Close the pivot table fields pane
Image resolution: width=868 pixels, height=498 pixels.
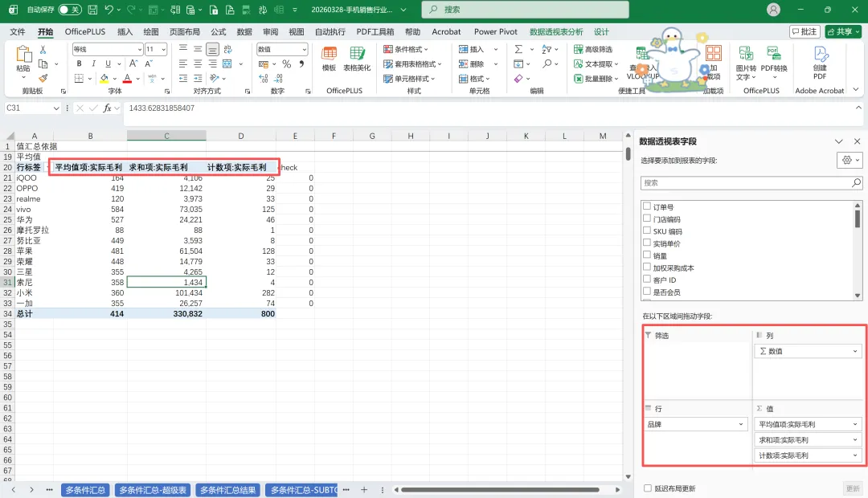tap(857, 141)
